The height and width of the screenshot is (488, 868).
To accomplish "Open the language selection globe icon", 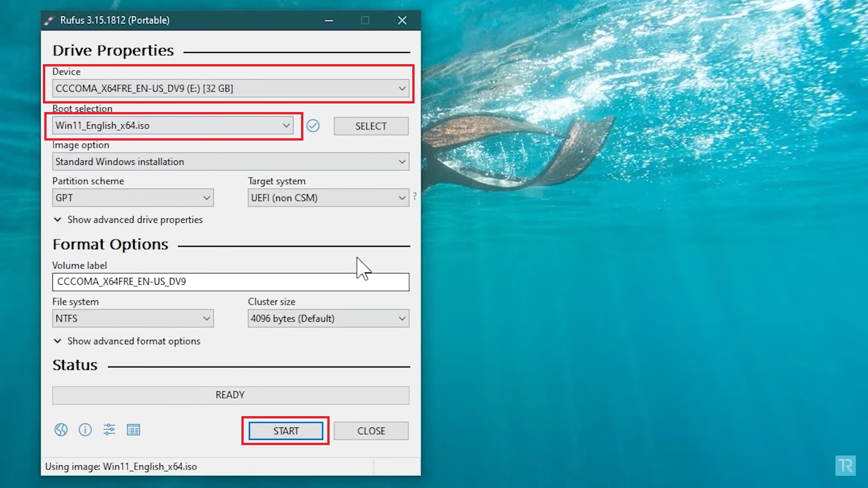I will click(61, 430).
